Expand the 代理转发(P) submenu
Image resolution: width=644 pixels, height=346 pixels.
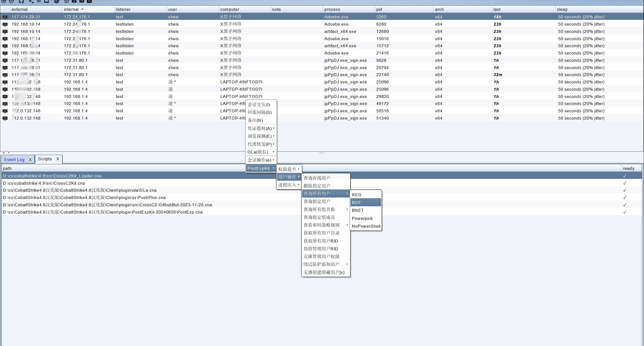point(261,144)
